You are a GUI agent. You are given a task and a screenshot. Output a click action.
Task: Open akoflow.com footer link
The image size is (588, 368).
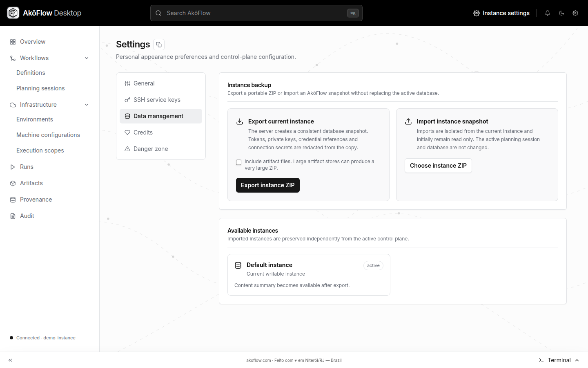tap(258, 360)
